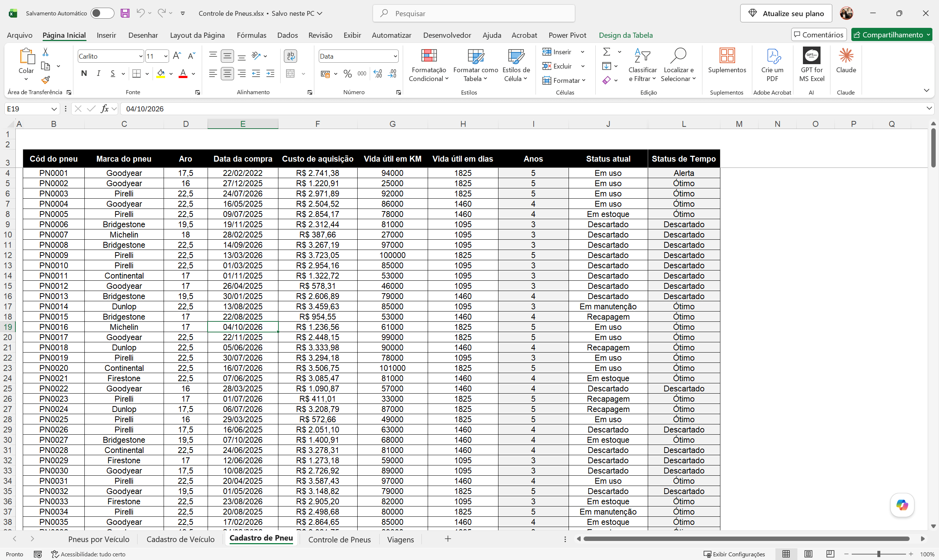Toggle align right in alignment group

(x=242, y=74)
